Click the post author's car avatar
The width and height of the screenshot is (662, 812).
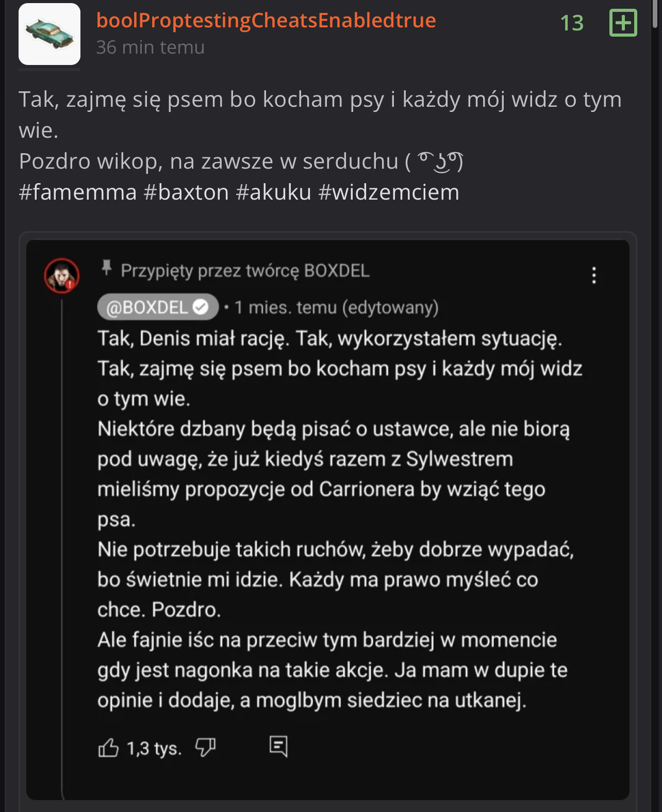pos(49,34)
